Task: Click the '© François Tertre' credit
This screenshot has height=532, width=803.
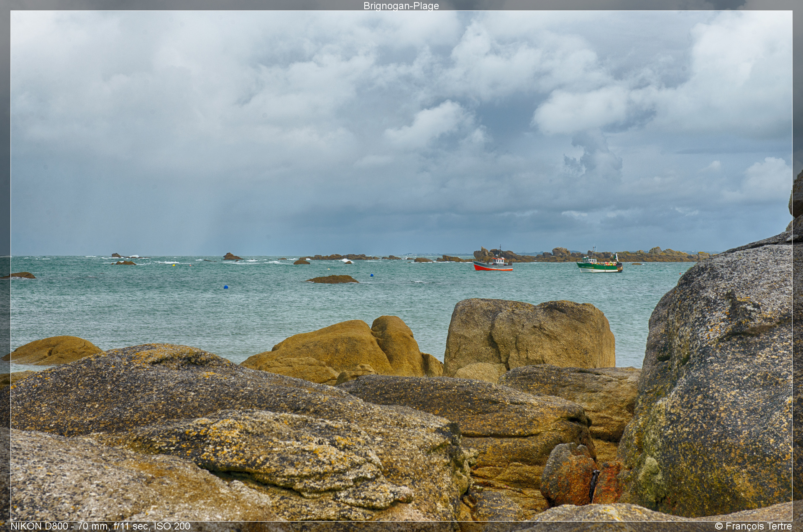Action: 753,526
